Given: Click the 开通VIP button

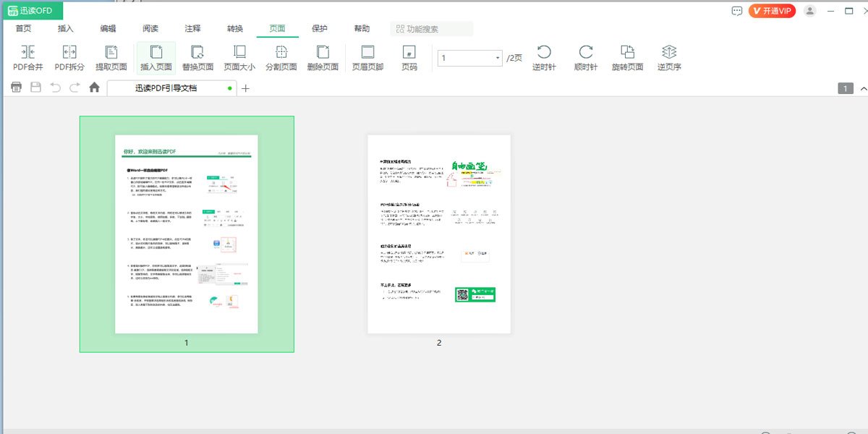Looking at the screenshot, I should point(772,11).
